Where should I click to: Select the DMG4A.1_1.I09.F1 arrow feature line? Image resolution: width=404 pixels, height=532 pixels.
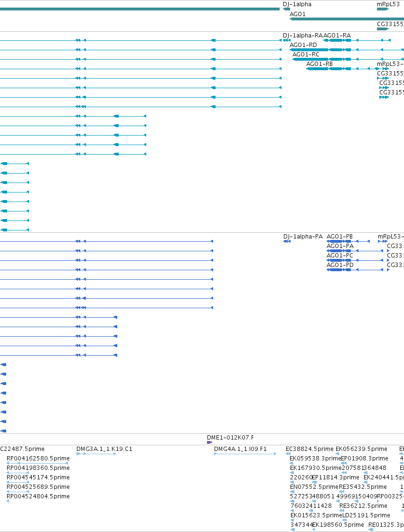click(245, 454)
